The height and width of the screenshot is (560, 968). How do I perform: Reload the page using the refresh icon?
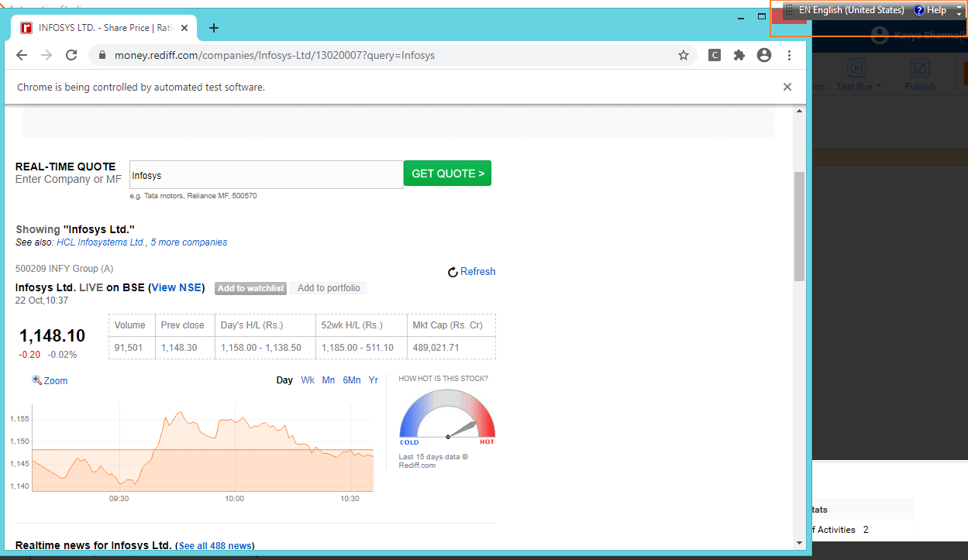(71, 55)
